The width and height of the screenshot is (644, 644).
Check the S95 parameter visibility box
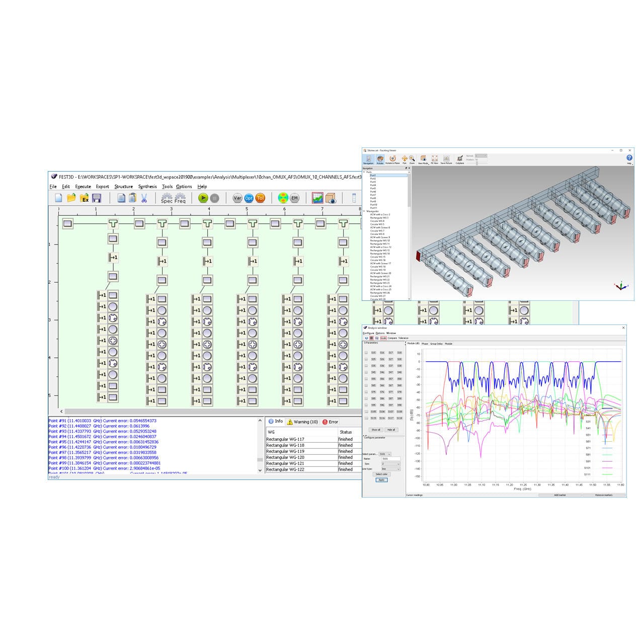[x=366, y=405]
